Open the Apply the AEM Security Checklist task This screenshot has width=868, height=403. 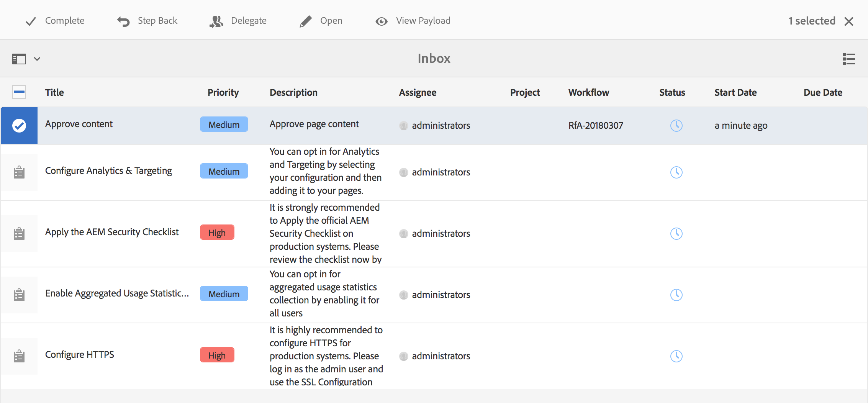coord(111,232)
